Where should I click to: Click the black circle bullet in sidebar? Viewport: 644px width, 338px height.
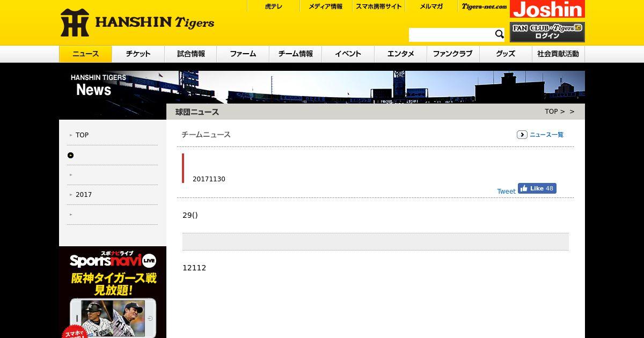pyautogui.click(x=70, y=155)
